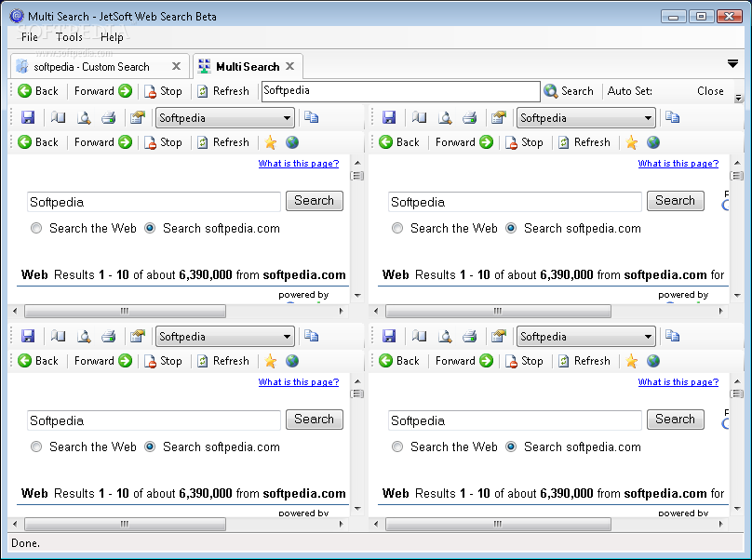Open the bookmarks book icon in the top-left pane
Viewport: 752px width, 560px height.
tap(58, 117)
